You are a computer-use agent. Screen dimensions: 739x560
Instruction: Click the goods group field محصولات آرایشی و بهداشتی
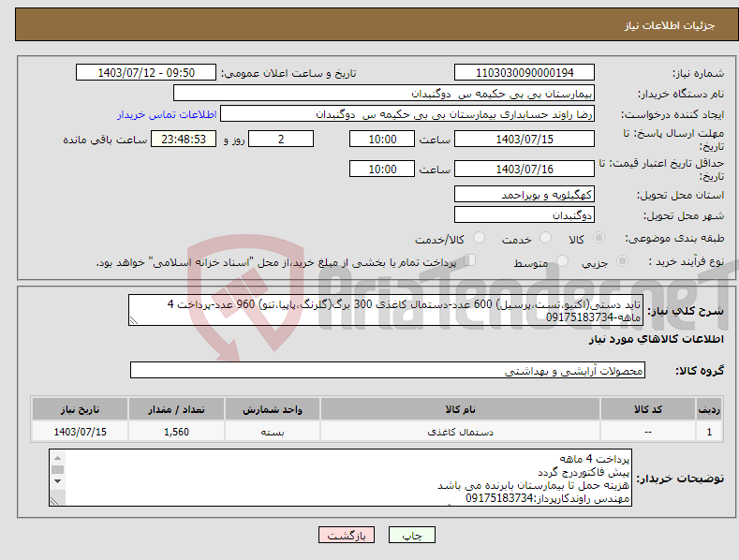388,371
